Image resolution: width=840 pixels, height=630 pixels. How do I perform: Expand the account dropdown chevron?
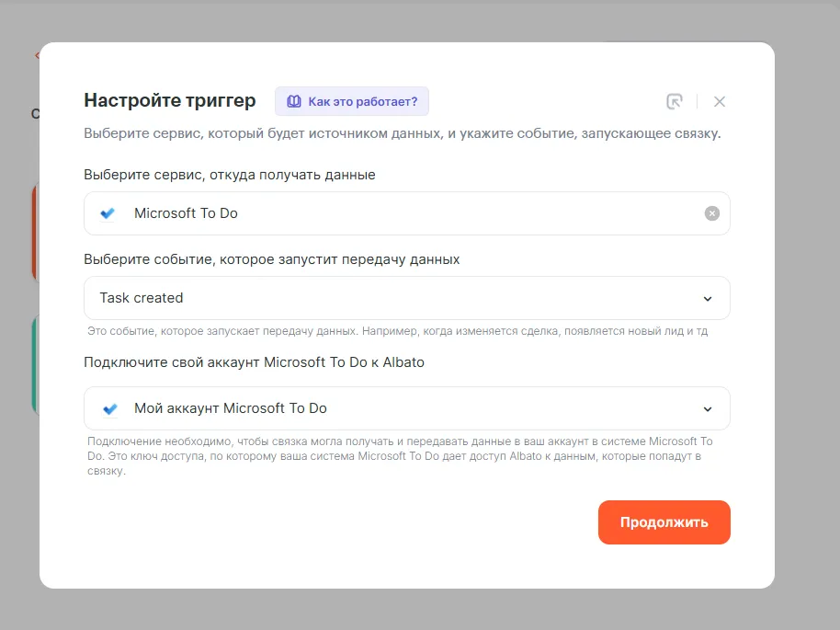tap(708, 408)
